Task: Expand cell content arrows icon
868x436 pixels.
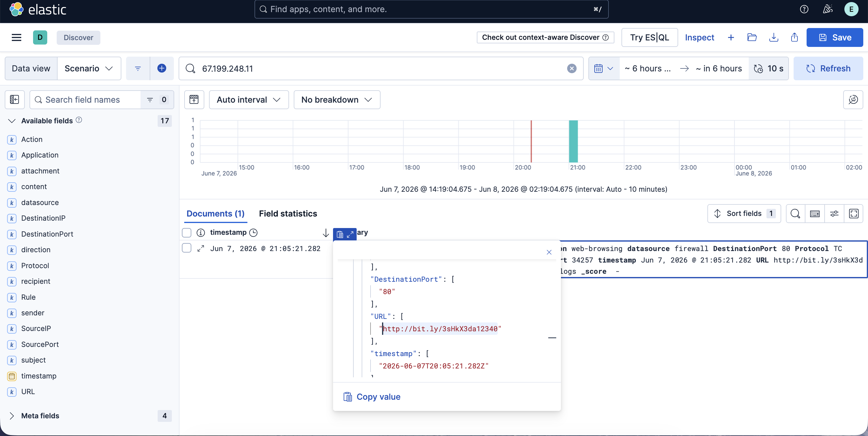Action: (350, 234)
